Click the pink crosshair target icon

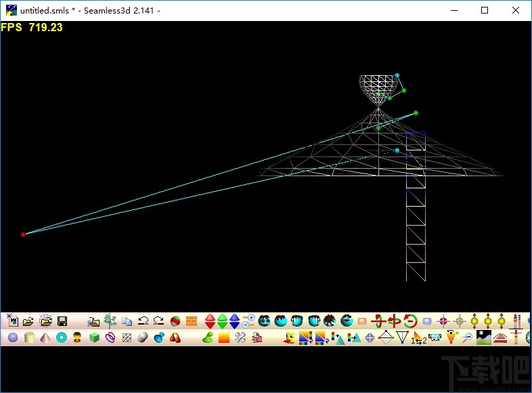tap(443, 321)
